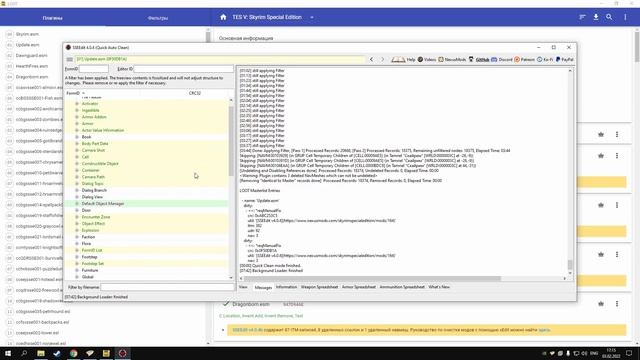Open the GitHub toolbar link
640x360 pixels.
479,60
